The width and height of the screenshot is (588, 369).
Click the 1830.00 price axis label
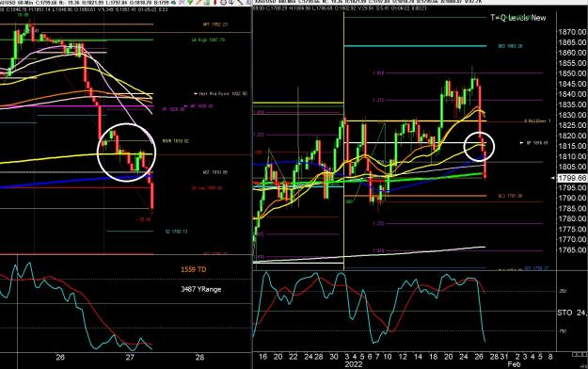pos(572,115)
